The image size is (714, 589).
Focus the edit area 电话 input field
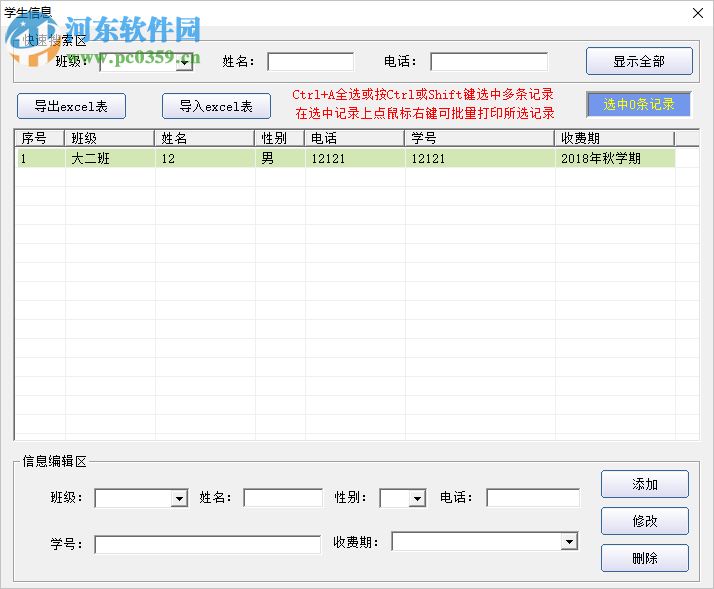coord(533,498)
